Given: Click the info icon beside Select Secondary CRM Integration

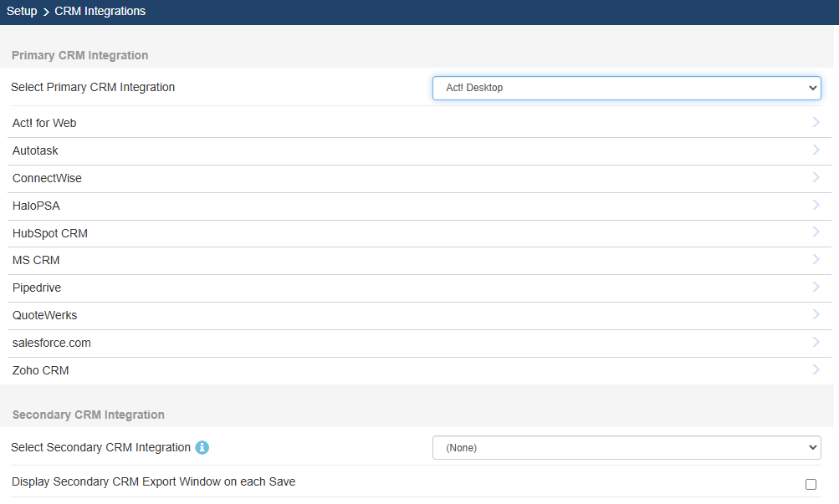Looking at the screenshot, I should click(x=202, y=448).
